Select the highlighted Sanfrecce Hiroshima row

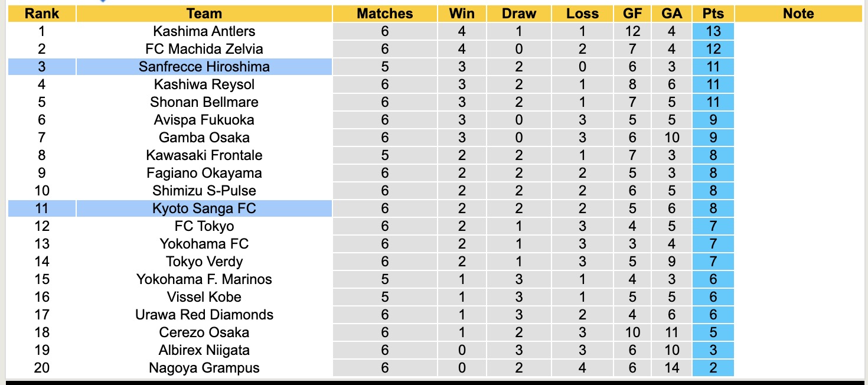204,67
